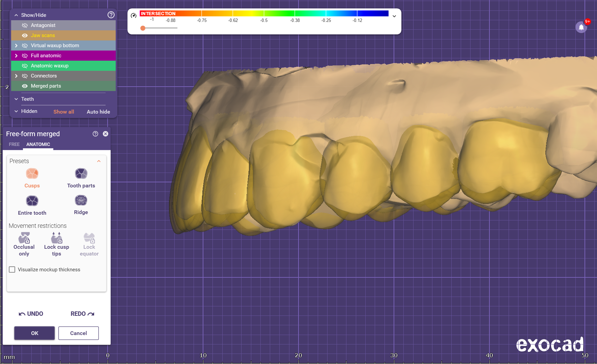Viewport: 597px width, 364px height.
Task: Switch to the FREE tab
Action: coord(14,144)
